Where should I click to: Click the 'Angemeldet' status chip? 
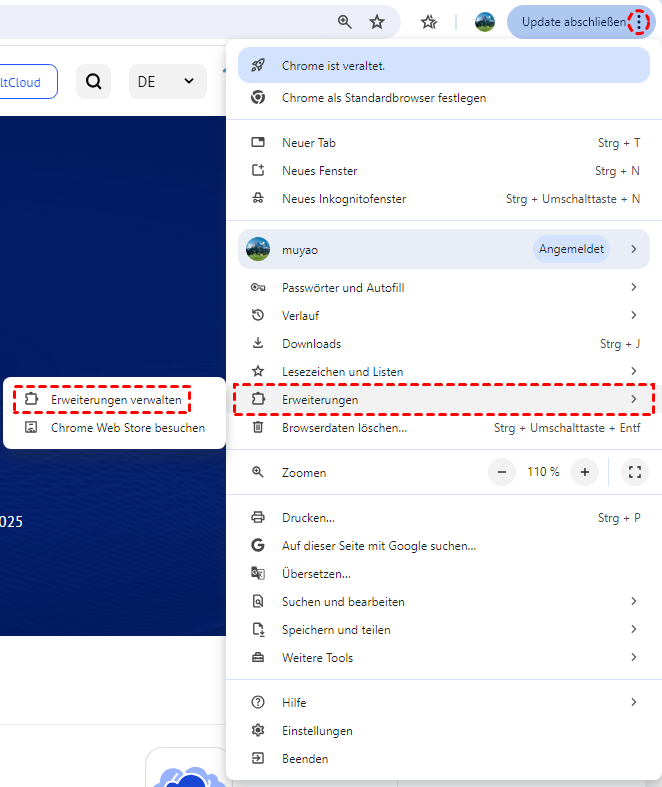click(571, 249)
